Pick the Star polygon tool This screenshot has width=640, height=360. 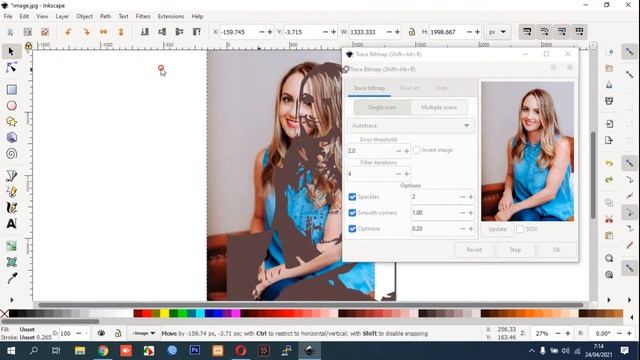pyautogui.click(x=11, y=122)
